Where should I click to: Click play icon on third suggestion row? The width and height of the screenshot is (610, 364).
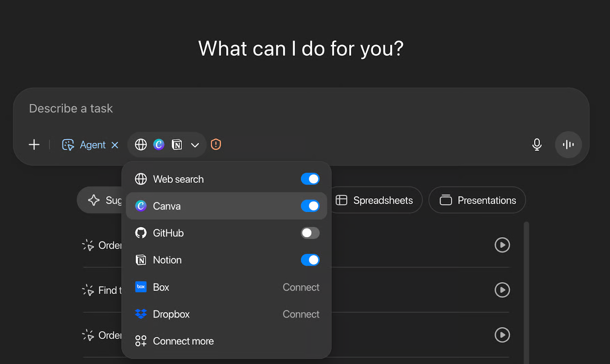(x=502, y=335)
